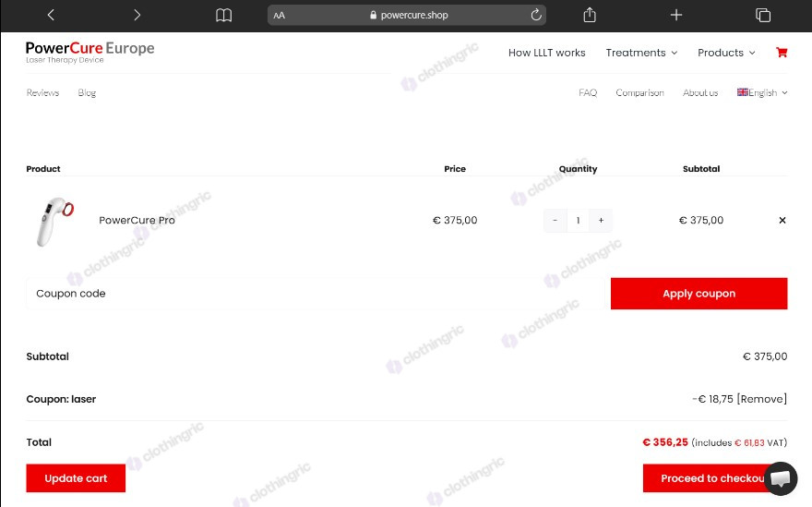Click the Coupon code input field

[316, 294]
